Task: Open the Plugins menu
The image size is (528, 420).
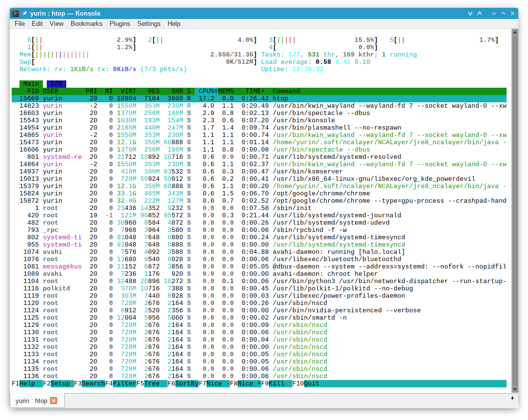Action: point(120,23)
